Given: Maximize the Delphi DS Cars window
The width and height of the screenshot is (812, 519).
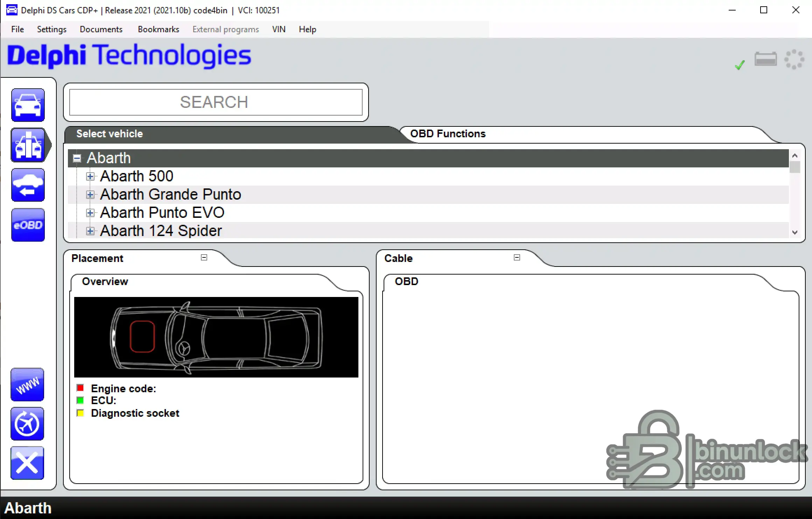Looking at the screenshot, I should tap(764, 10).
